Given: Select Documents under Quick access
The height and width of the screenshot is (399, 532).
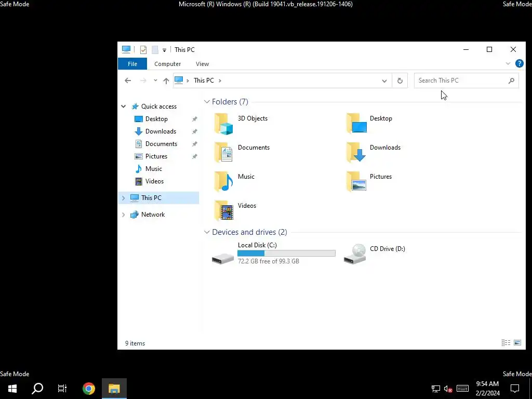Looking at the screenshot, I should (161, 144).
